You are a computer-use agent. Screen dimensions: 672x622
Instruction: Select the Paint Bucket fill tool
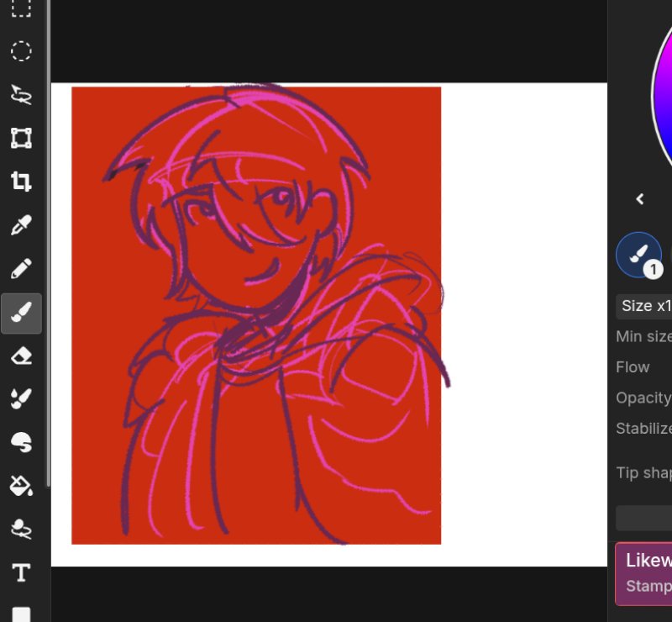(21, 486)
